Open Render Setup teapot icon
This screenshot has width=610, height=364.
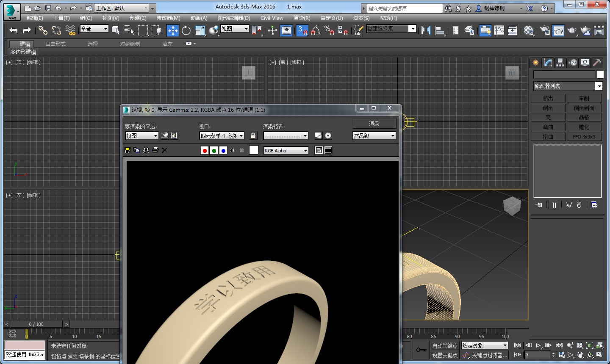545,30
